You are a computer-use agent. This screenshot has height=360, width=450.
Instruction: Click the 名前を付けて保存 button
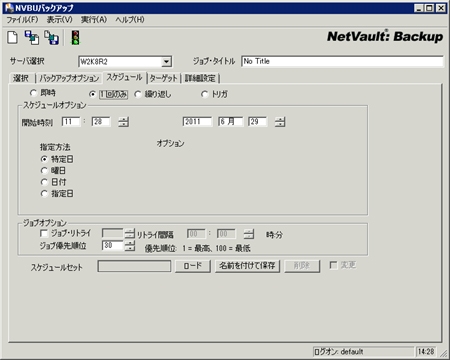(x=247, y=266)
